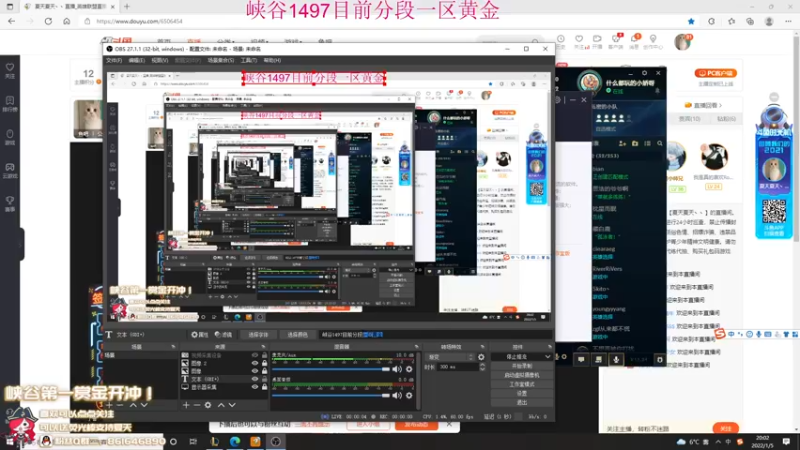Click the OBS 退出 (Exit) button

521,403
